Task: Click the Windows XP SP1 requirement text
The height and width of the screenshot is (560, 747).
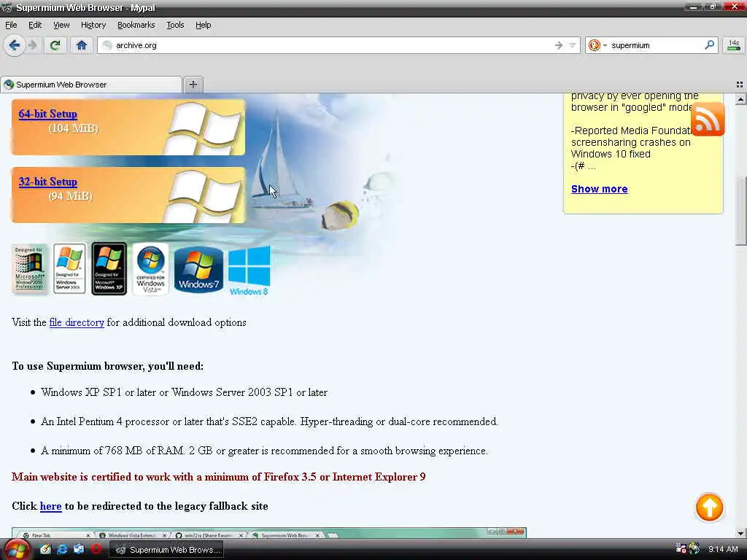Action: pos(184,392)
